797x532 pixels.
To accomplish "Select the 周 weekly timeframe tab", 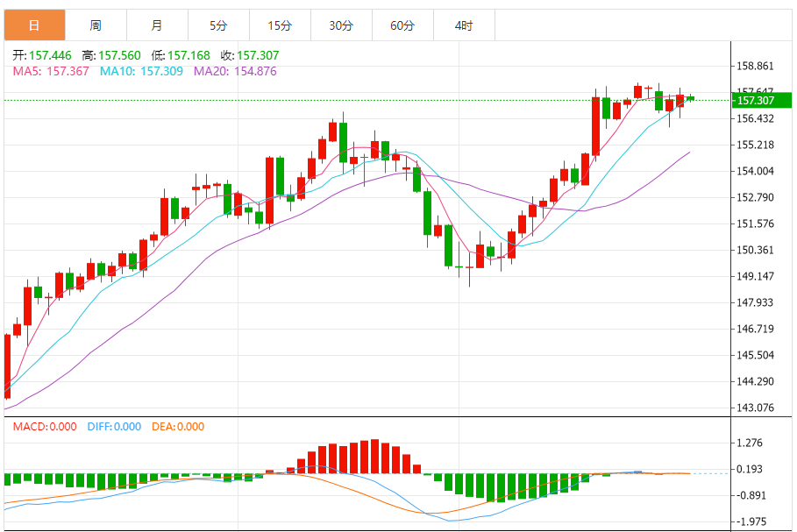I will pos(96,25).
